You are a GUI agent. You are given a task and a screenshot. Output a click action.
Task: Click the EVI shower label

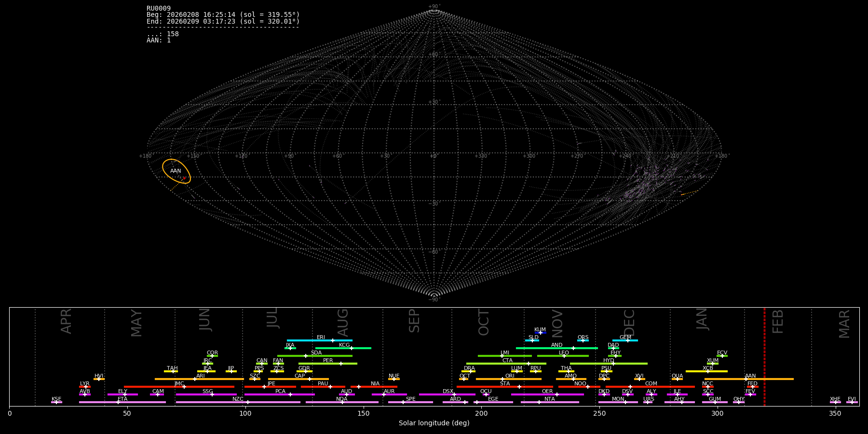point(852,399)
